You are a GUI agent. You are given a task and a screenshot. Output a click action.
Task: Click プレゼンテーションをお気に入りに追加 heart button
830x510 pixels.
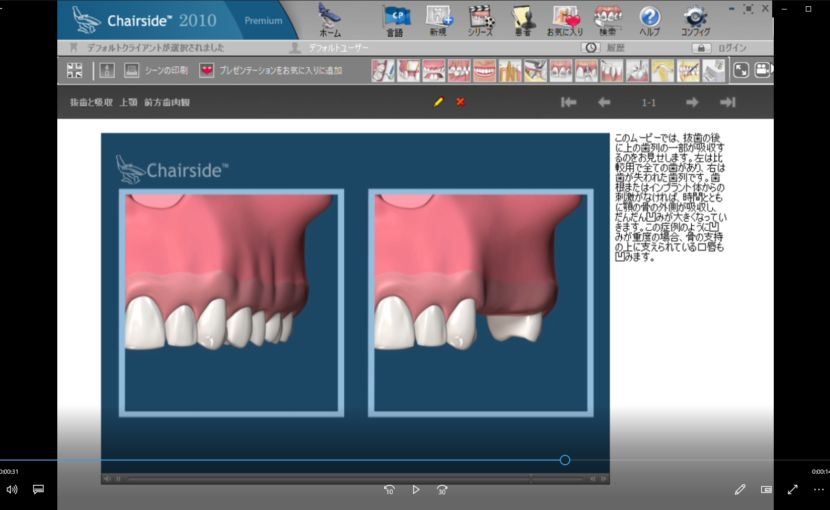click(206, 70)
